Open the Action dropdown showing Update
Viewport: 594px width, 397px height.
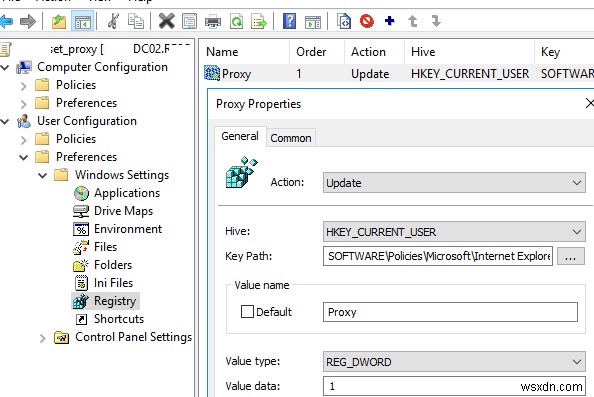[x=454, y=183]
